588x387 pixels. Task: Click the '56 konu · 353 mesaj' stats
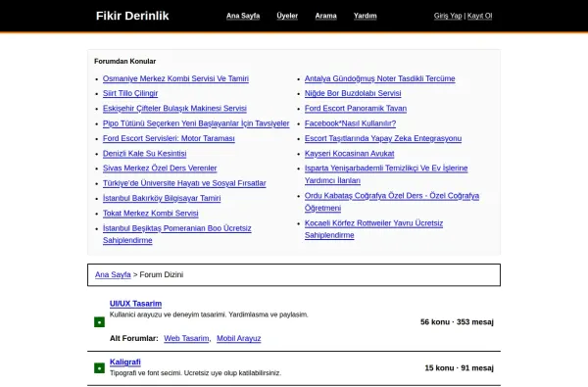point(457,322)
